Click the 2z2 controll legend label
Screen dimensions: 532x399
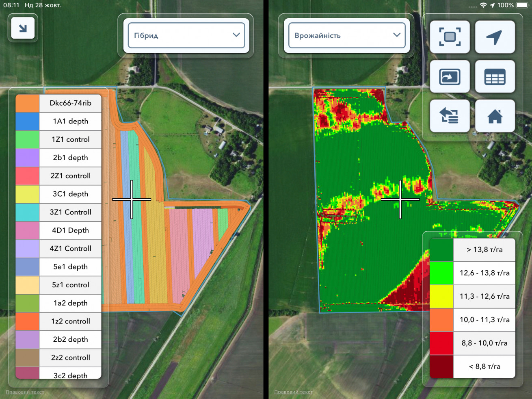click(70, 358)
